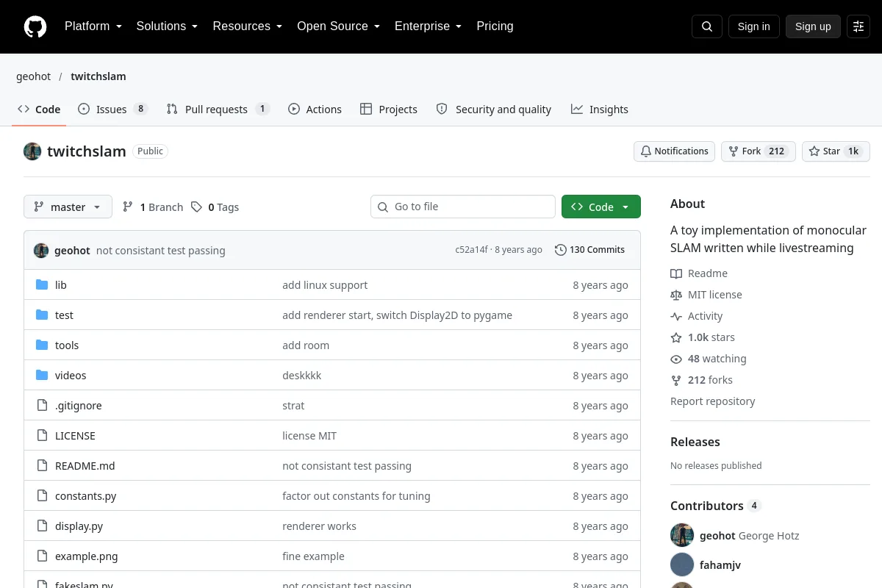Open the Security and quality tab
This screenshot has height=588, width=882.
click(x=494, y=110)
